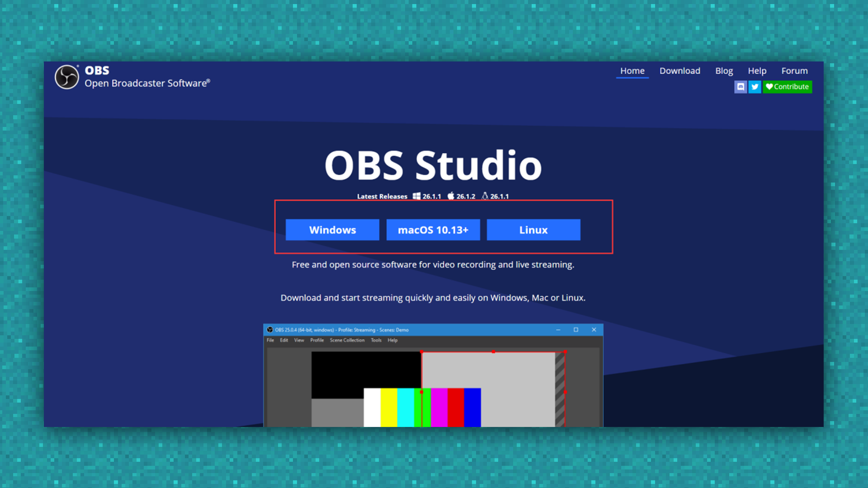
Task: Open the Forum nav item
Action: click(x=794, y=71)
